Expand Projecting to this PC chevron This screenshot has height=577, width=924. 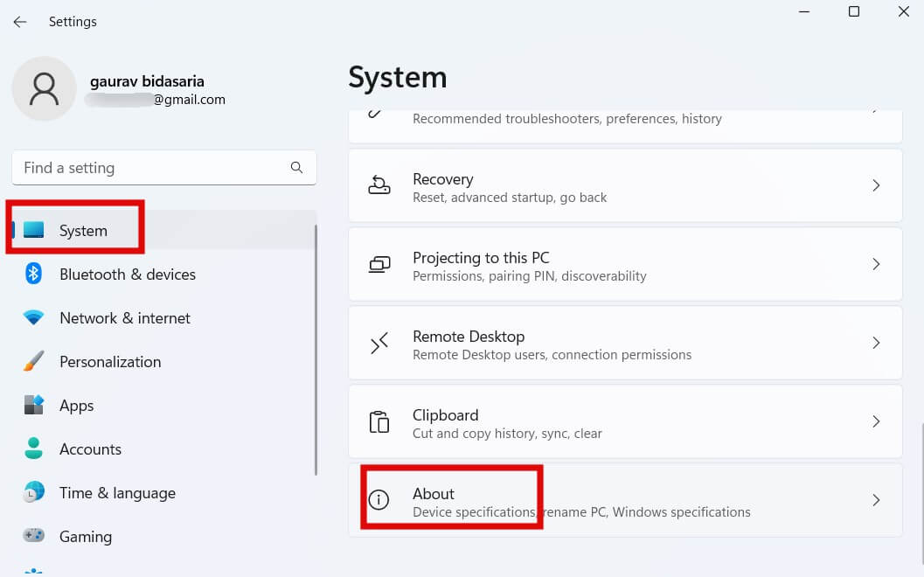click(x=876, y=264)
